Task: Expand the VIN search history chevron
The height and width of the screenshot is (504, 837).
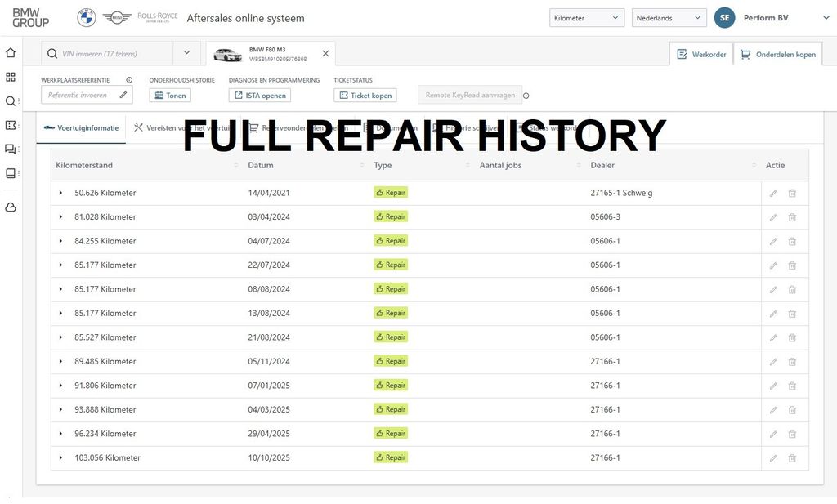Action: tap(186, 54)
